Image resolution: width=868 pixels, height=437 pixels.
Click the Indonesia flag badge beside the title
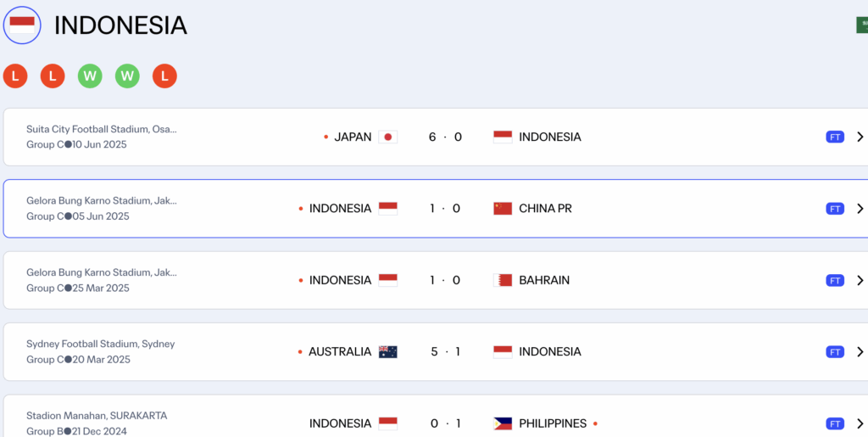point(22,25)
